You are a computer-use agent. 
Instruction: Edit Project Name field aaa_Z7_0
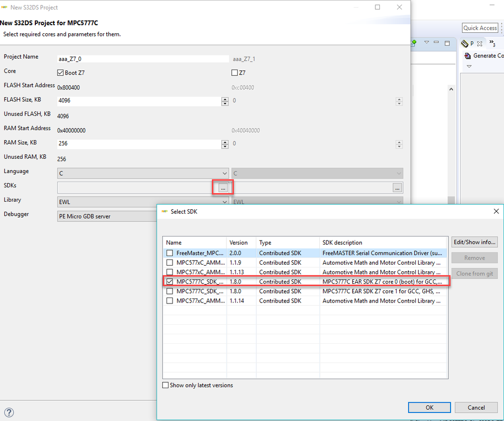(143, 59)
